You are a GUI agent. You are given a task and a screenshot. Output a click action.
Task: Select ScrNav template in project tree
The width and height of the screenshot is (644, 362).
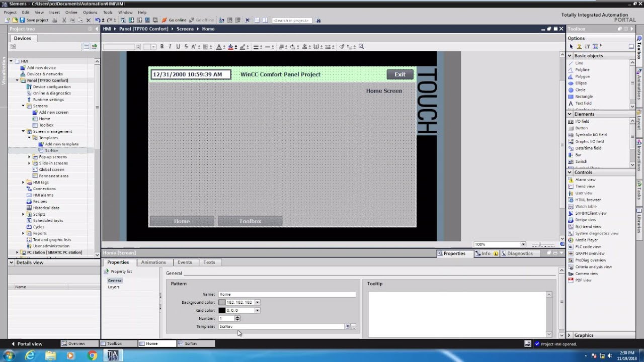coord(51,150)
